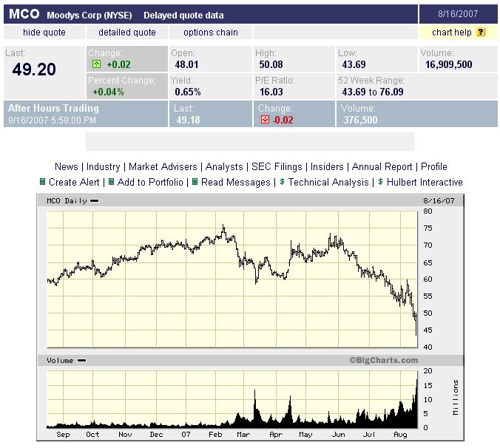
Task: Click the 52 week range 43.69 to 76.09
Action: pyautogui.click(x=373, y=92)
